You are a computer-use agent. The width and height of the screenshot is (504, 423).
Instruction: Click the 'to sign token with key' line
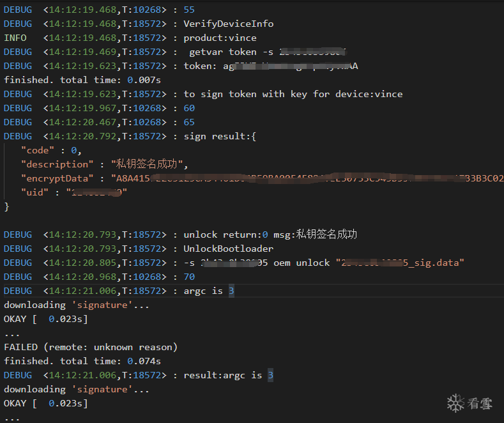pyautogui.click(x=293, y=94)
